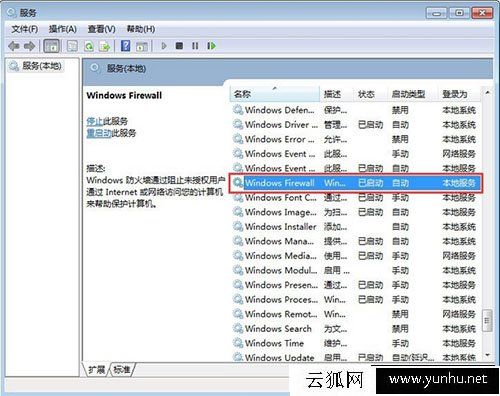
Task: Sort by the 描述 column header
Action: tap(336, 94)
